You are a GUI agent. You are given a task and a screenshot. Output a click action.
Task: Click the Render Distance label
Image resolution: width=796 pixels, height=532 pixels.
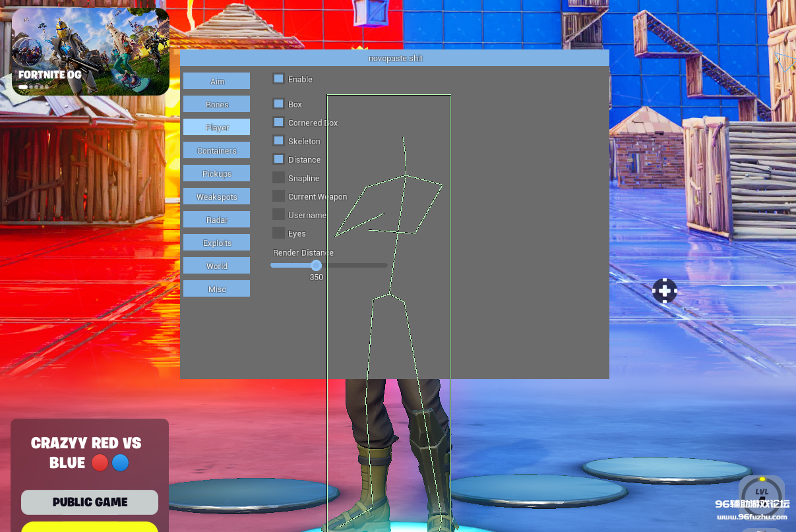303,253
